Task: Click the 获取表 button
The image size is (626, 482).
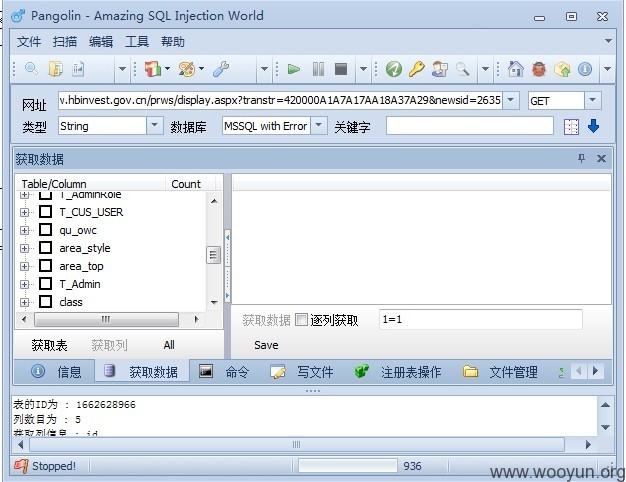Action: pos(50,345)
